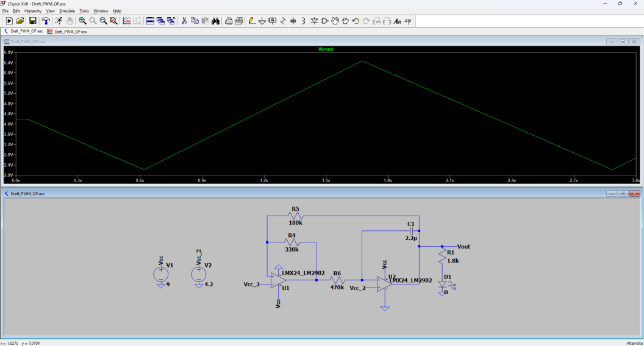Open the Tools menu
This screenshot has height=346, width=644.
pos(84,11)
